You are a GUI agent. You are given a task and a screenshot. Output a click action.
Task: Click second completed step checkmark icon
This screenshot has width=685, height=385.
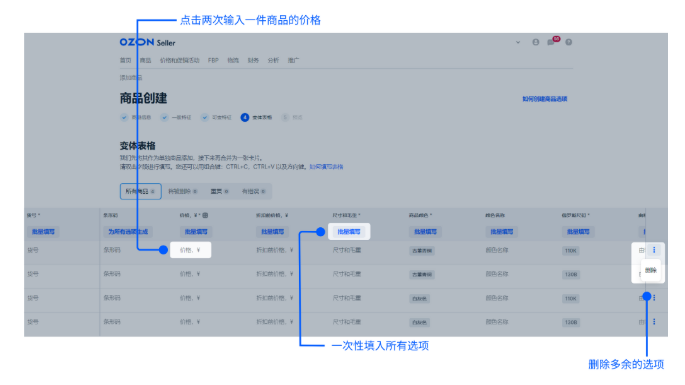164,118
